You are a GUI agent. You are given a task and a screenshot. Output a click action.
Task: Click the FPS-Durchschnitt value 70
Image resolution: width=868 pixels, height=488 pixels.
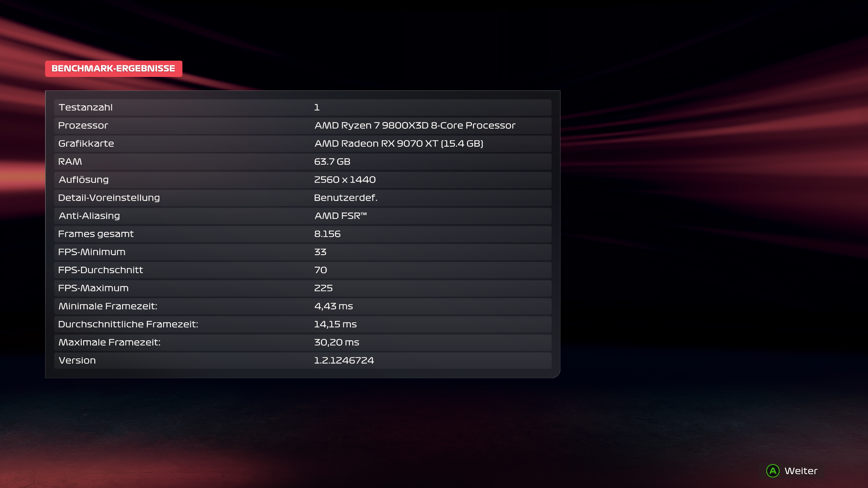[320, 270]
